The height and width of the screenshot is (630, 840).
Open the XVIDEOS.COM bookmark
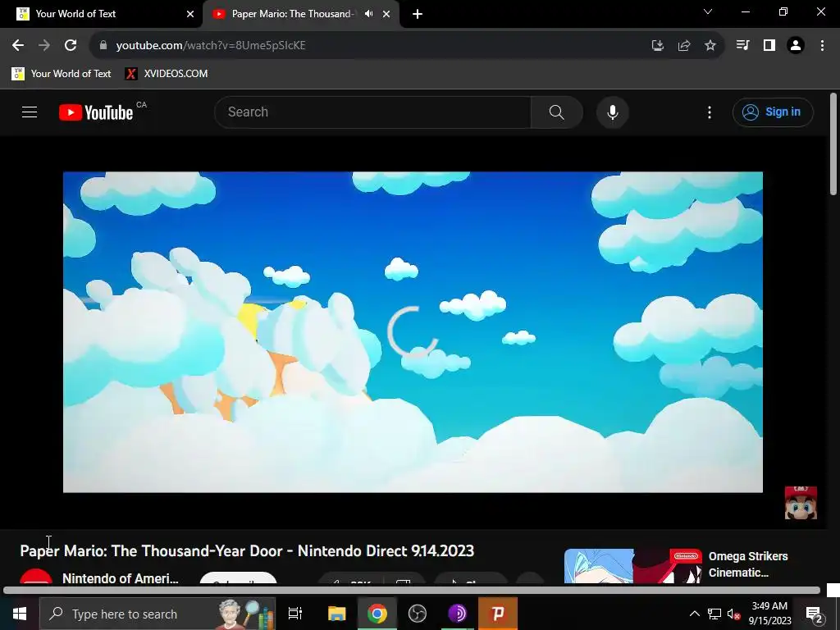(167, 74)
